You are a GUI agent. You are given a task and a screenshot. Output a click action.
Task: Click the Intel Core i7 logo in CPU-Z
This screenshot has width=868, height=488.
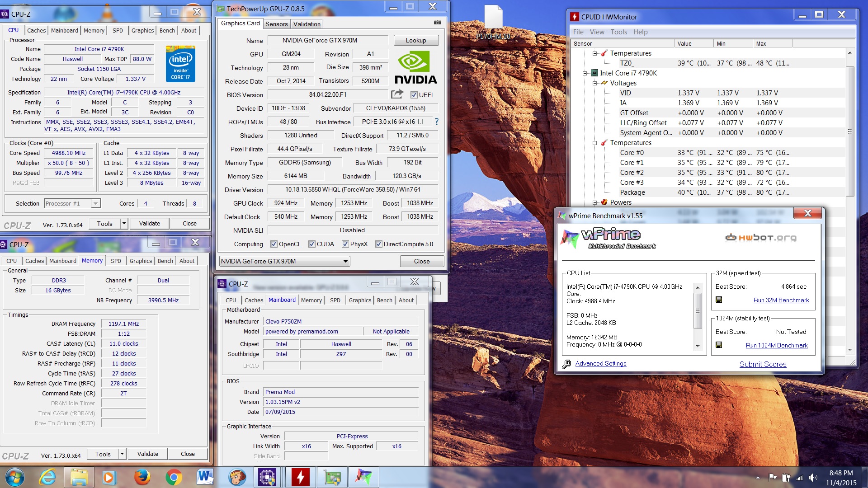click(x=180, y=64)
